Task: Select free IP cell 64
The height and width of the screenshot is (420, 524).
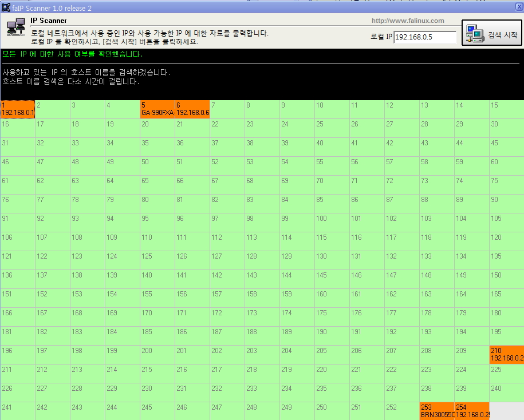Action: point(123,185)
